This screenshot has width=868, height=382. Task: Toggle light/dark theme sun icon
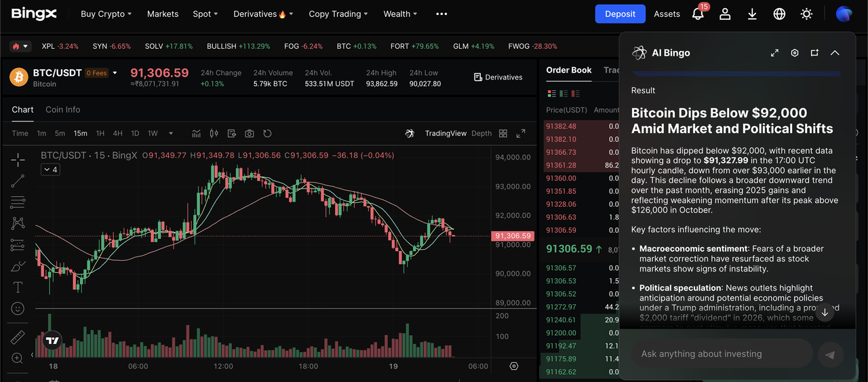pyautogui.click(x=806, y=14)
